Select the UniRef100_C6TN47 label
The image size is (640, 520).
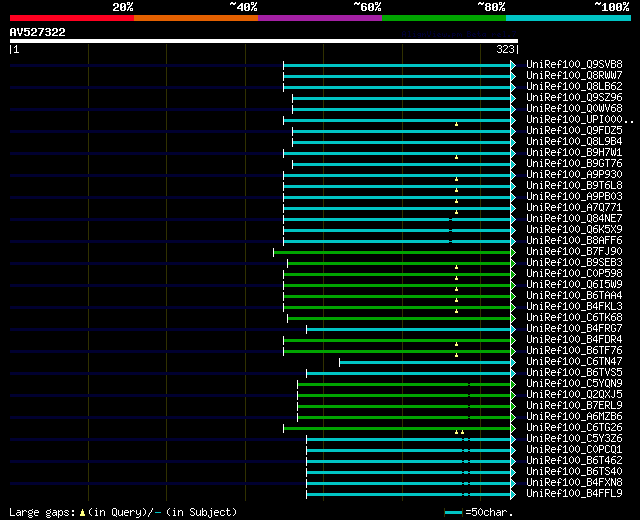(574, 362)
